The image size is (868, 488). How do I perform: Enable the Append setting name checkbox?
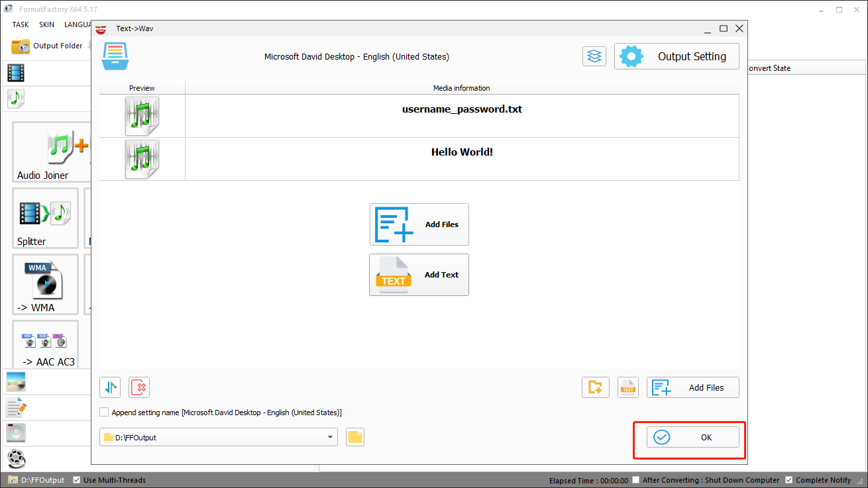point(104,412)
